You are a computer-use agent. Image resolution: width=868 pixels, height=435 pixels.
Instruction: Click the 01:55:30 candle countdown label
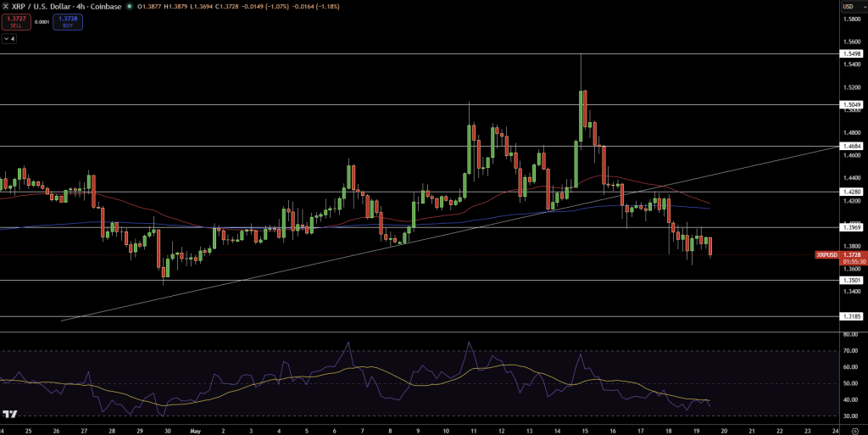(854, 261)
